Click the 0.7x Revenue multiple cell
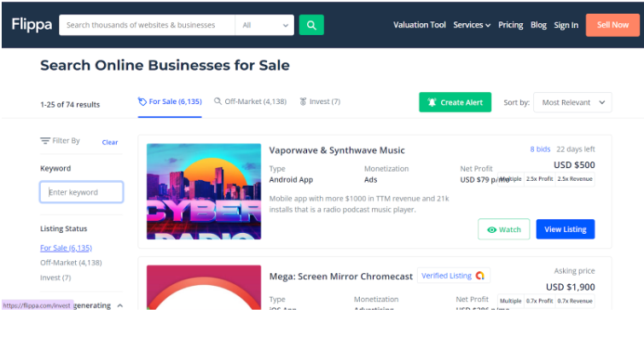 [575, 301]
